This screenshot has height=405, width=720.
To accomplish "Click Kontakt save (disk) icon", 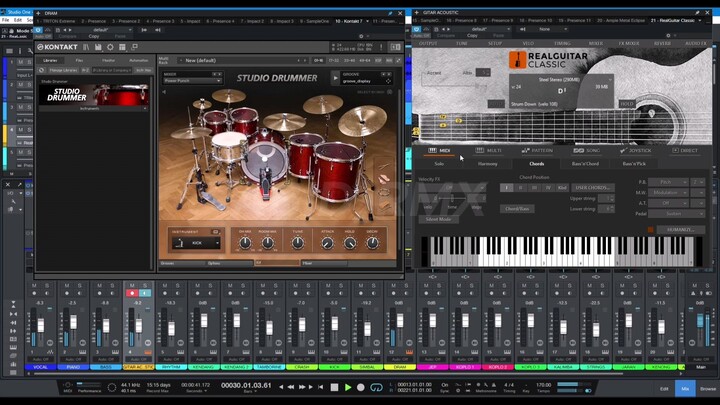I will tap(98, 47).
